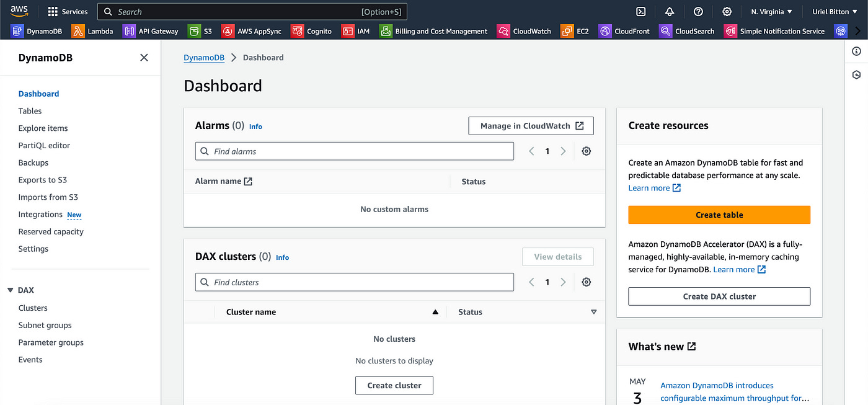Open the Uriel Bitton account menu
868x405 pixels.
click(835, 12)
